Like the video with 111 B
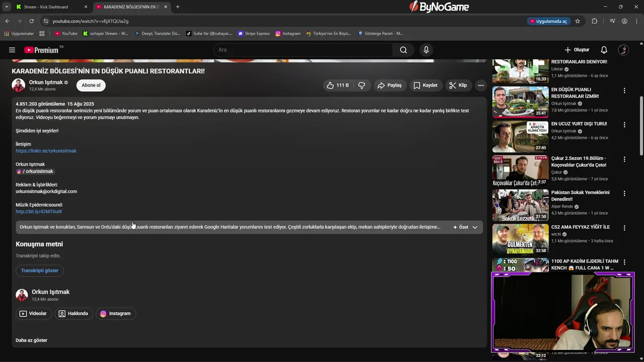Viewport: 644px width, 362px height. (338, 85)
